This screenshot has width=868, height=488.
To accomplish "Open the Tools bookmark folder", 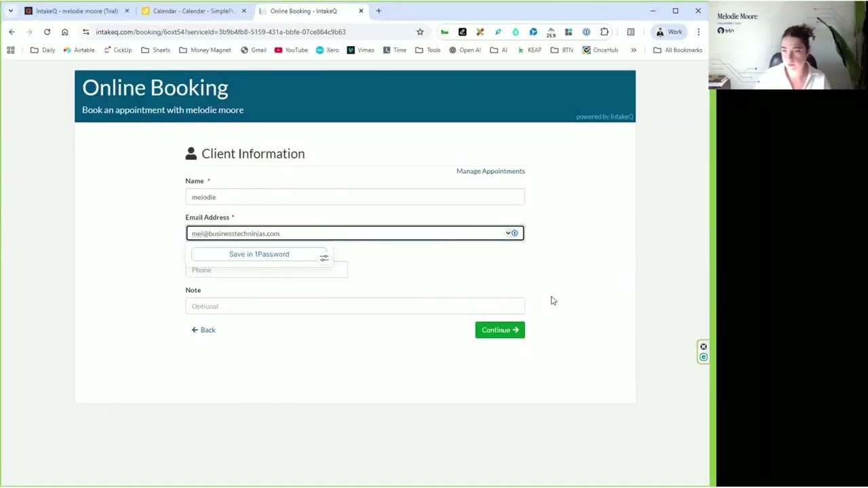I will click(427, 50).
